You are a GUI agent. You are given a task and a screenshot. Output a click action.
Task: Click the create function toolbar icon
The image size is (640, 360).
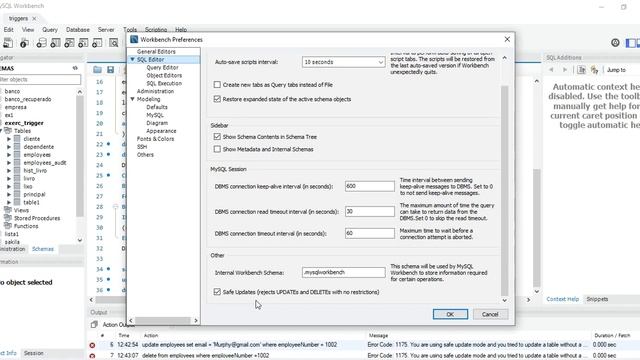97,43
